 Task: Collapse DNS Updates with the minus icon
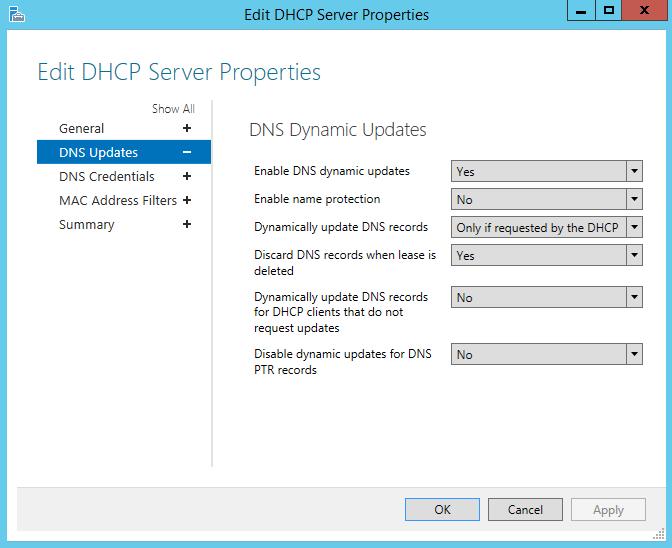(x=187, y=152)
